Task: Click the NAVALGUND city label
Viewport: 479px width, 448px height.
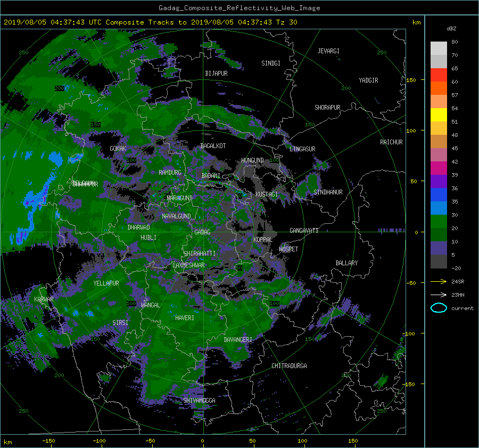Action: pyautogui.click(x=176, y=216)
